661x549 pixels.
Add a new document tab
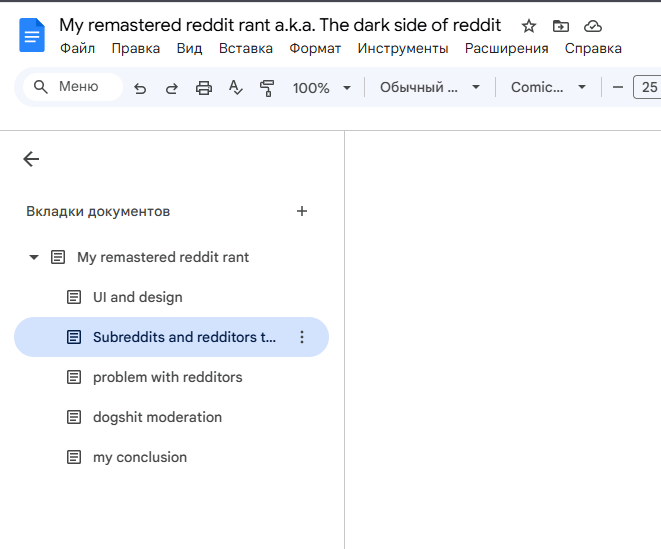(x=302, y=211)
